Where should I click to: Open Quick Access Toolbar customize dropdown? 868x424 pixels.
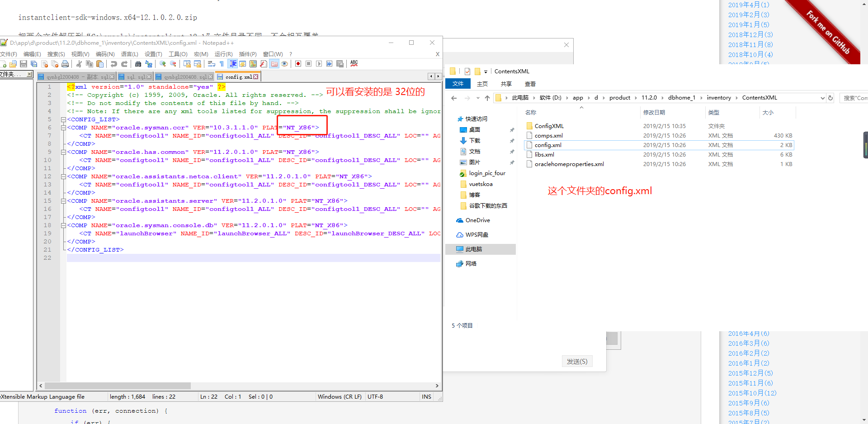point(486,71)
